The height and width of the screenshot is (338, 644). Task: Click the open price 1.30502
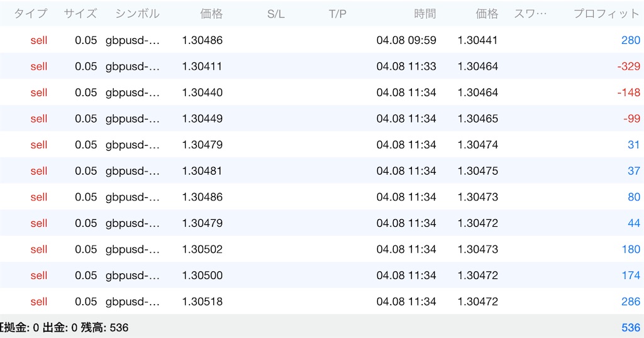(202, 249)
